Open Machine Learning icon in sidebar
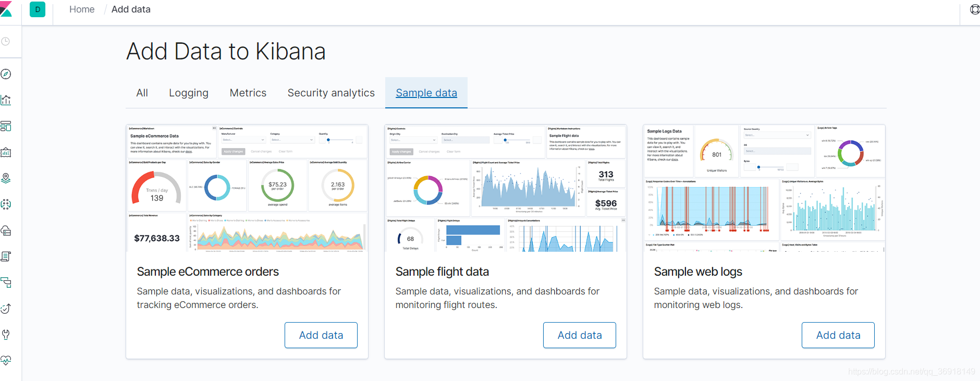Screen dimensions: 980x381 pos(6,204)
